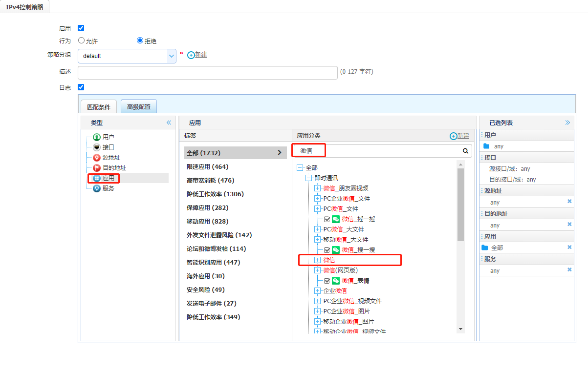Collapse the 即时通讯 tree node
Viewport: 588px width, 371px height.
(x=308, y=178)
